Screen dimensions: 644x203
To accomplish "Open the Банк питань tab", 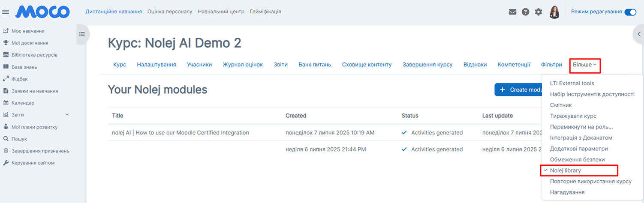I will click(315, 65).
